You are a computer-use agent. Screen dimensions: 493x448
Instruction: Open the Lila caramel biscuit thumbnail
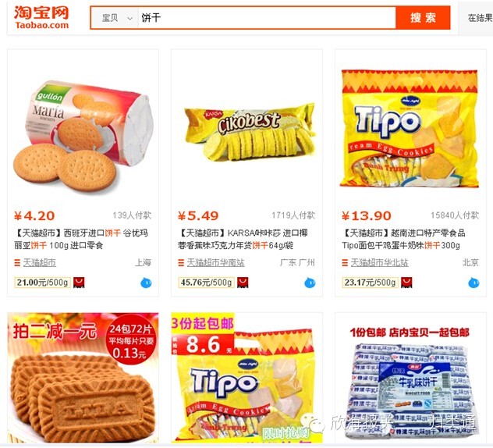coord(83,378)
